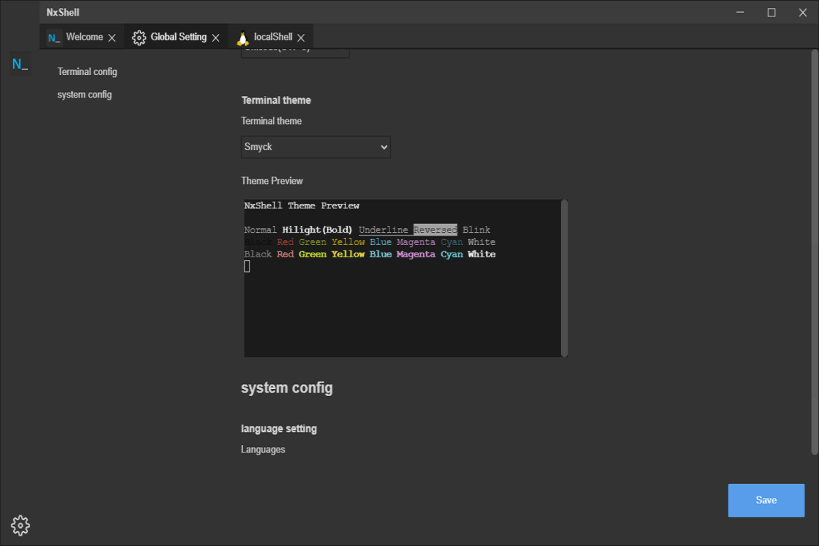Open the Smyck terminal theme dropdown
Image resolution: width=819 pixels, height=546 pixels.
click(x=315, y=147)
